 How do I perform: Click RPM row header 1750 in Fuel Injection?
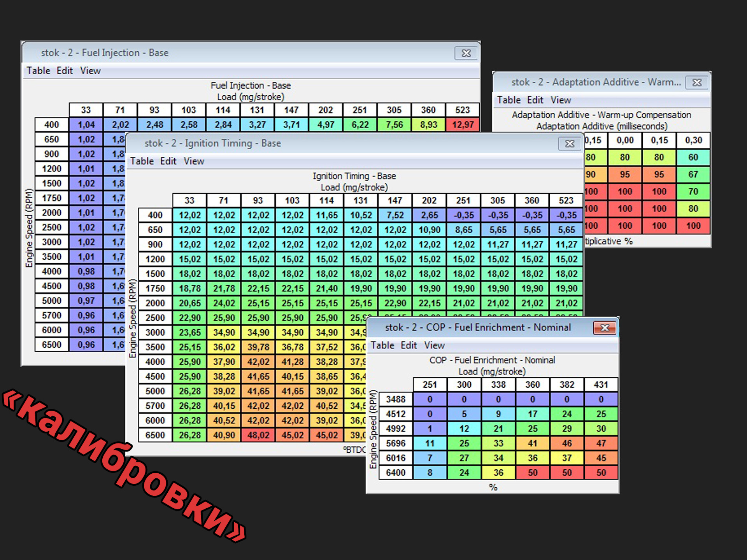[52, 198]
